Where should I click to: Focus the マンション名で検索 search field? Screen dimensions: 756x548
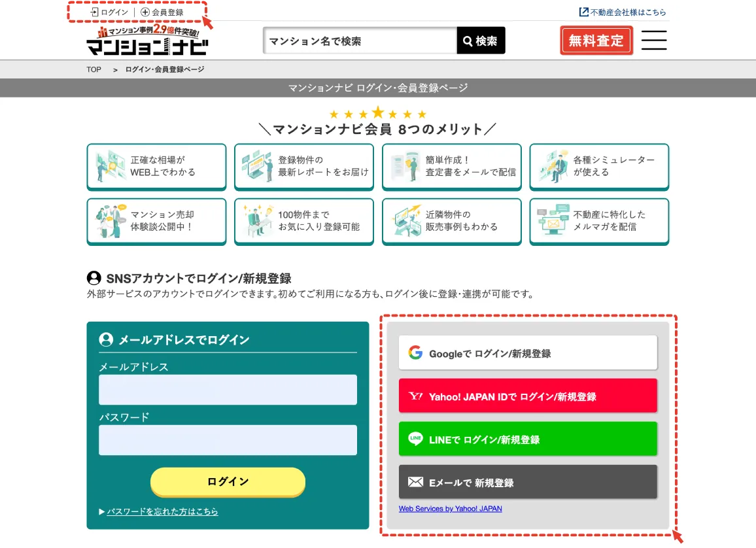[x=360, y=41]
